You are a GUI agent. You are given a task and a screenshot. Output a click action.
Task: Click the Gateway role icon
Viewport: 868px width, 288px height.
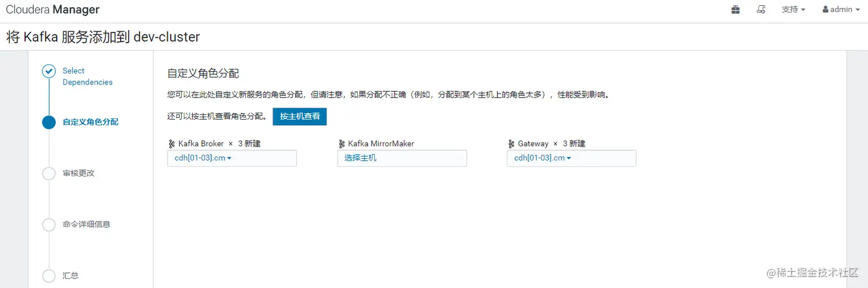pos(511,144)
